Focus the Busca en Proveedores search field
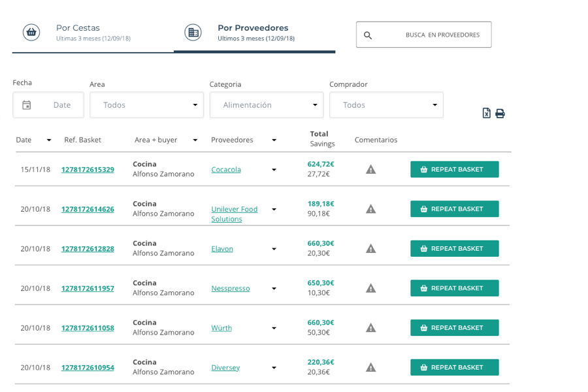The height and width of the screenshot is (392, 588). click(424, 35)
